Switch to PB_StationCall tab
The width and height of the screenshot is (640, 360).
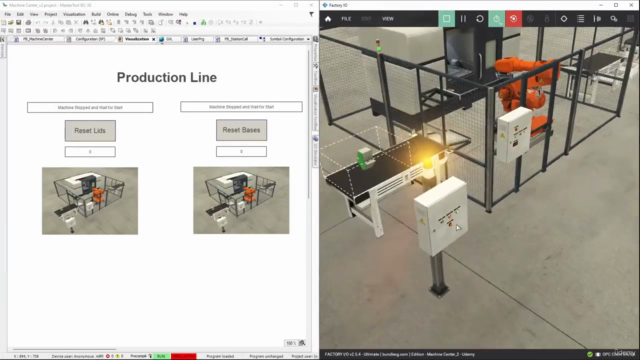coord(236,39)
